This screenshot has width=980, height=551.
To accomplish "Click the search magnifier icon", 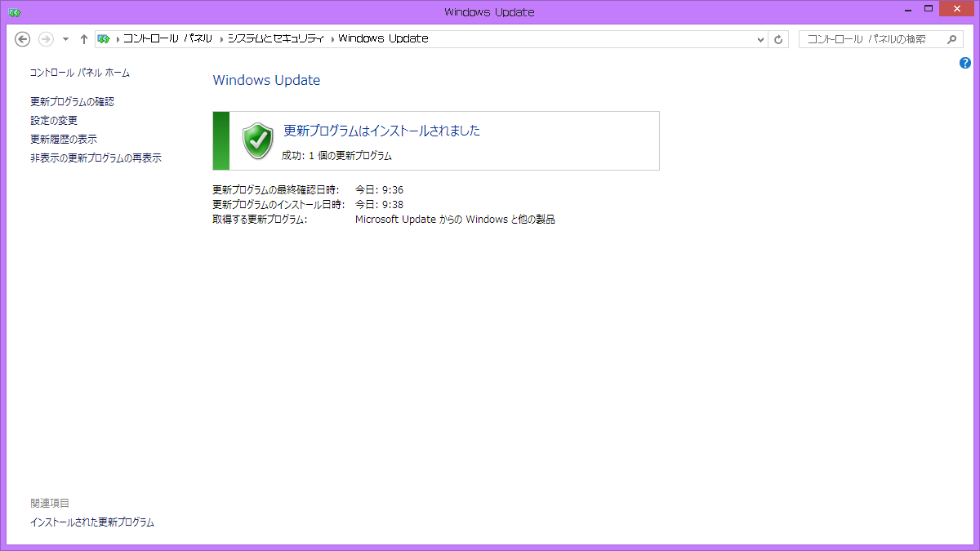I will click(952, 39).
